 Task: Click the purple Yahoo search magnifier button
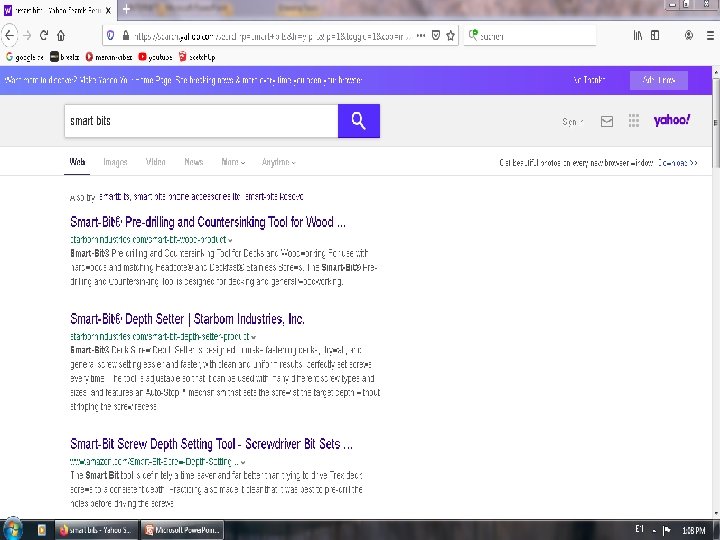359,121
